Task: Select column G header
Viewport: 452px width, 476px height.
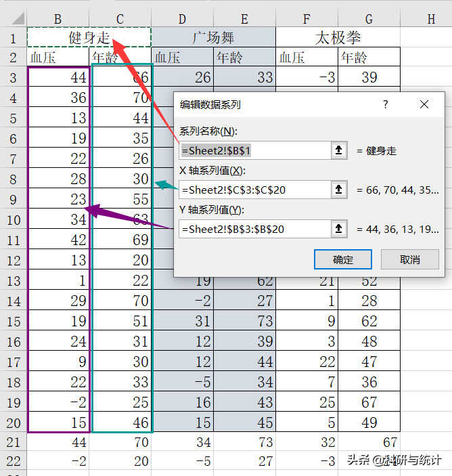Action: [369, 19]
